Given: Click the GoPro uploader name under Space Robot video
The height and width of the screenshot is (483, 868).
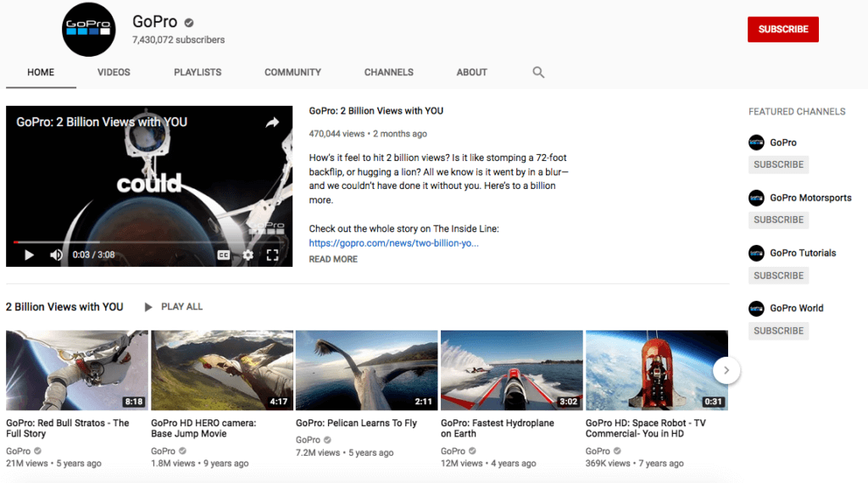Looking at the screenshot, I should 598,452.
